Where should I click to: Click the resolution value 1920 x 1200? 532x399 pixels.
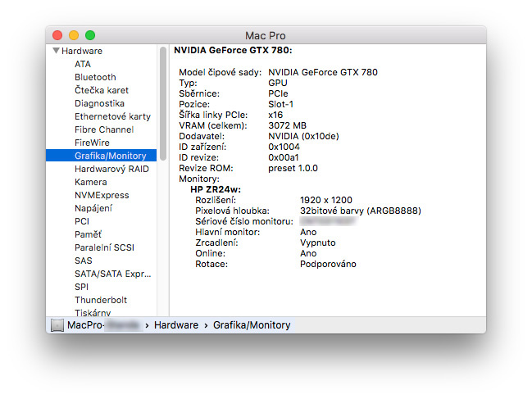326,200
